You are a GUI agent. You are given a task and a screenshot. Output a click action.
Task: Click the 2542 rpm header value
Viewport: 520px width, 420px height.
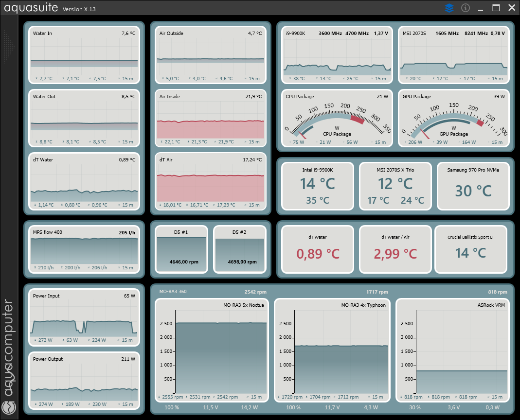coord(255,292)
